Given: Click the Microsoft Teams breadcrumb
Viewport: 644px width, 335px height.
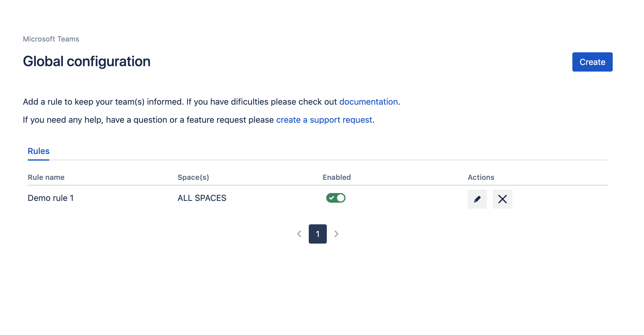Looking at the screenshot, I should click(x=51, y=39).
